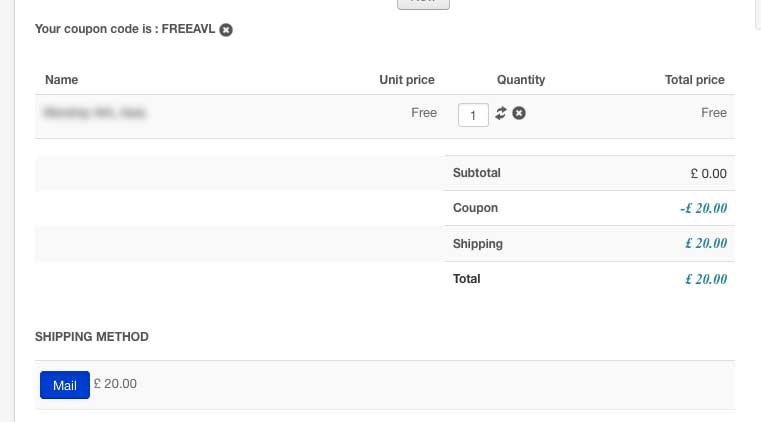Click the Shipping cost amount in summary
This screenshot has height=422, width=761.
(705, 243)
